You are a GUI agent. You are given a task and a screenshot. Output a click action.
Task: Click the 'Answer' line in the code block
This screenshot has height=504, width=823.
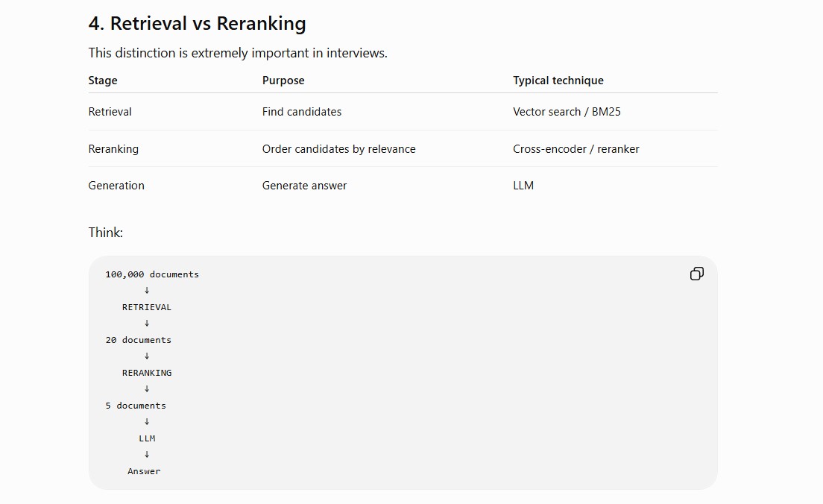coord(144,471)
